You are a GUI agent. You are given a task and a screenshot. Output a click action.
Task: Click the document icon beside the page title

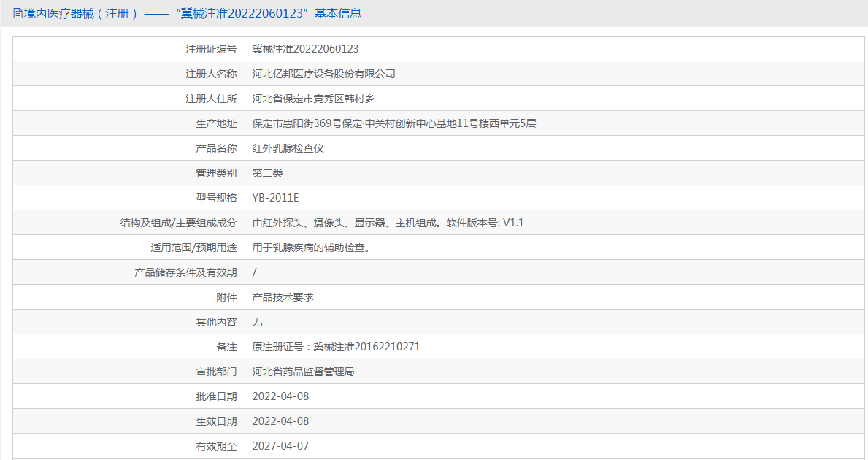[x=18, y=13]
